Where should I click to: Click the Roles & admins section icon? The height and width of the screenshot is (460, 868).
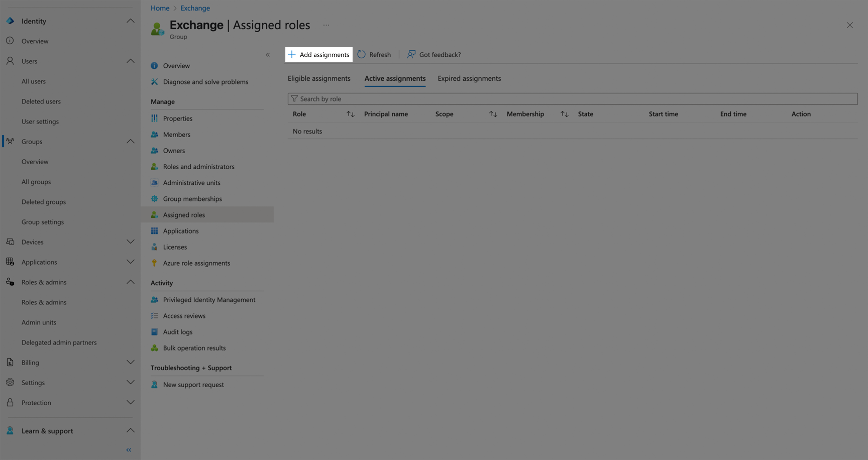[x=10, y=282]
